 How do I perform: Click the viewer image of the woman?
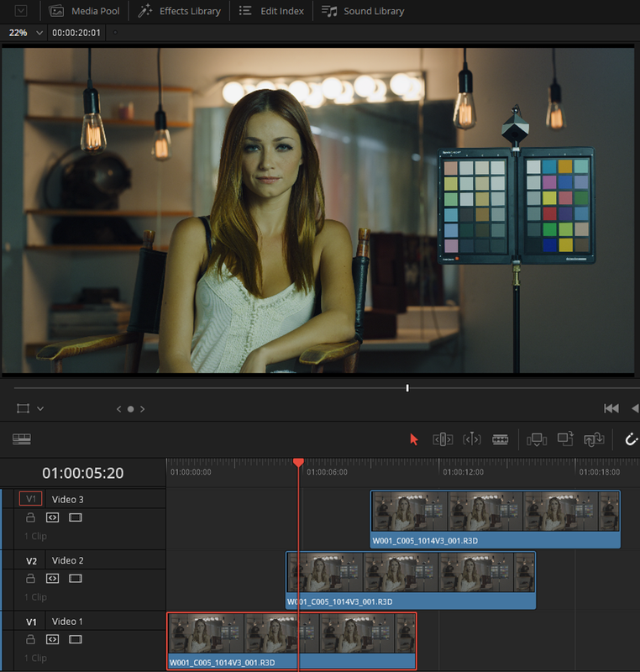[317, 210]
